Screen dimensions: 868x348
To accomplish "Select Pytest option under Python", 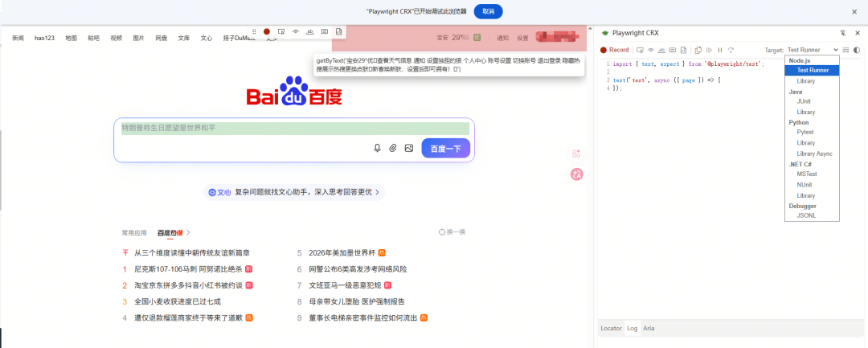I will pyautogui.click(x=812, y=133).
